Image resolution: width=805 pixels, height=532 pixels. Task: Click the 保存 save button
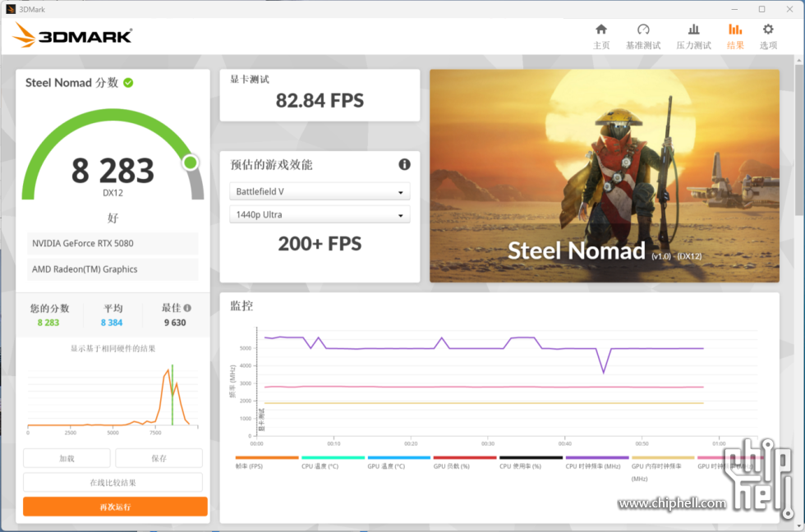click(159, 458)
